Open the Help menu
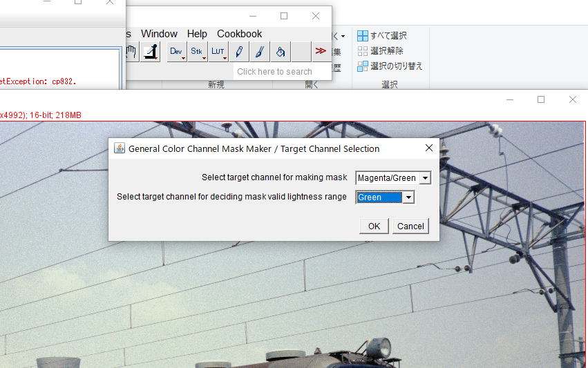Viewport: 588px width, 368px height. 197,34
